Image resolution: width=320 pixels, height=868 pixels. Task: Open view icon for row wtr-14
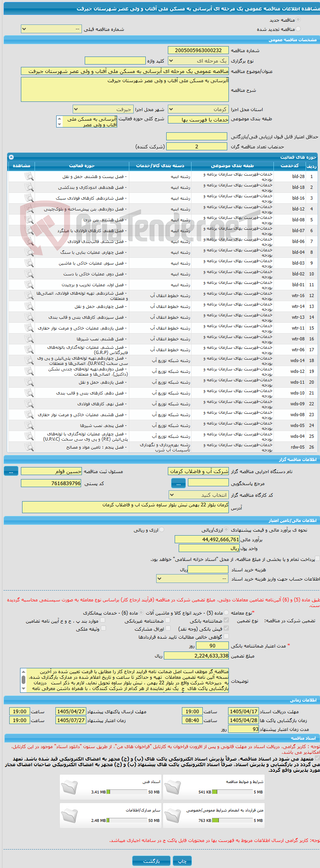point(29,306)
